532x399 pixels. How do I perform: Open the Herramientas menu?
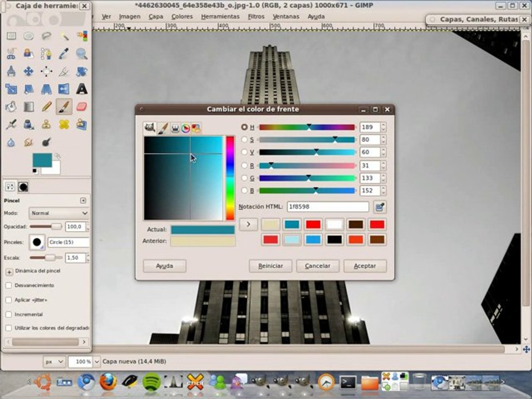(220, 17)
